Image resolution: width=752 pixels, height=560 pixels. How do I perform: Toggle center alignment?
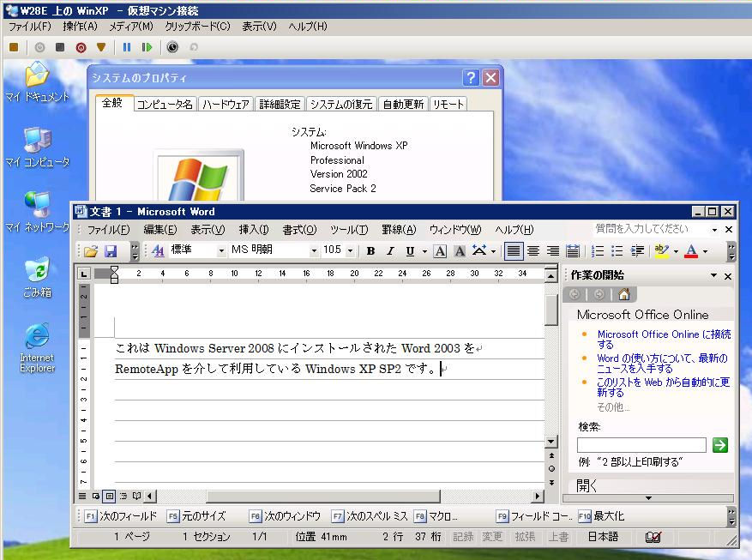click(532, 250)
